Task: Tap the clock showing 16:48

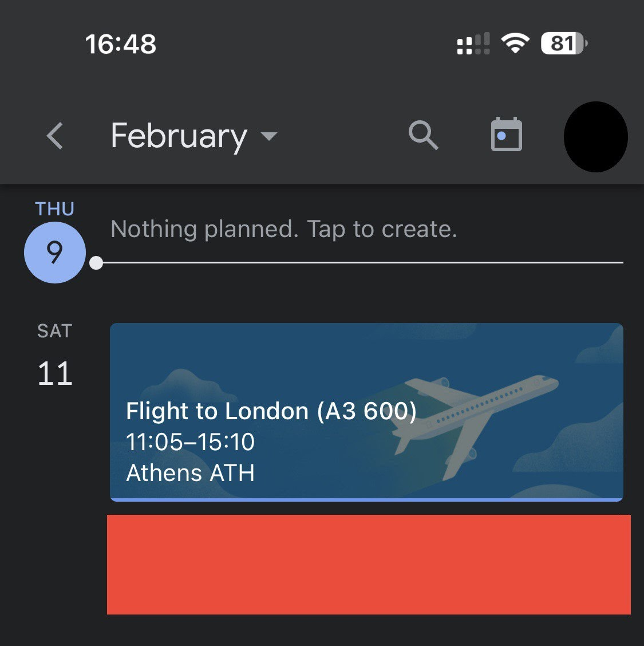Action: (x=119, y=44)
